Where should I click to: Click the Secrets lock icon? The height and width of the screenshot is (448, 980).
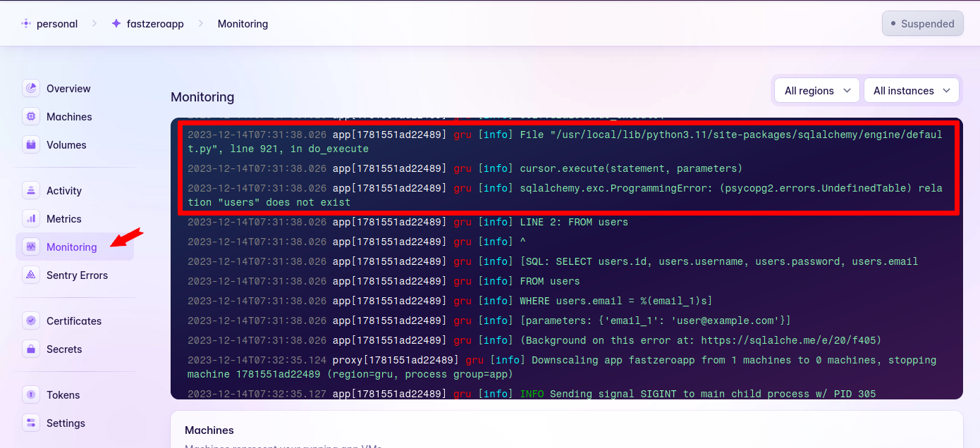pyautogui.click(x=31, y=349)
